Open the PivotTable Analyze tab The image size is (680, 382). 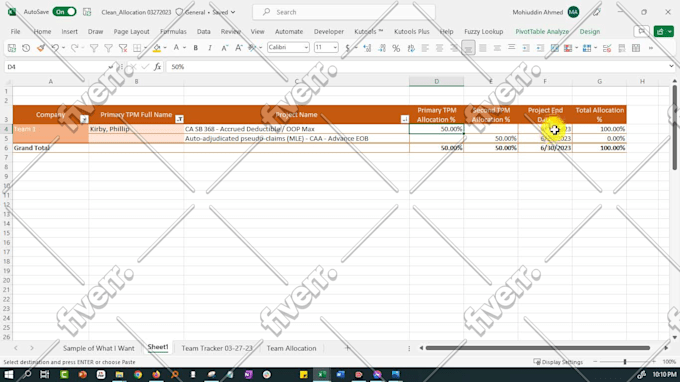click(x=542, y=32)
